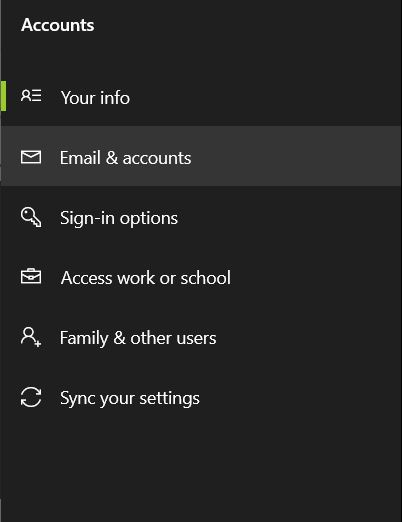402x522 pixels.
Task: Click the sync arrows icon
Action: point(31,397)
